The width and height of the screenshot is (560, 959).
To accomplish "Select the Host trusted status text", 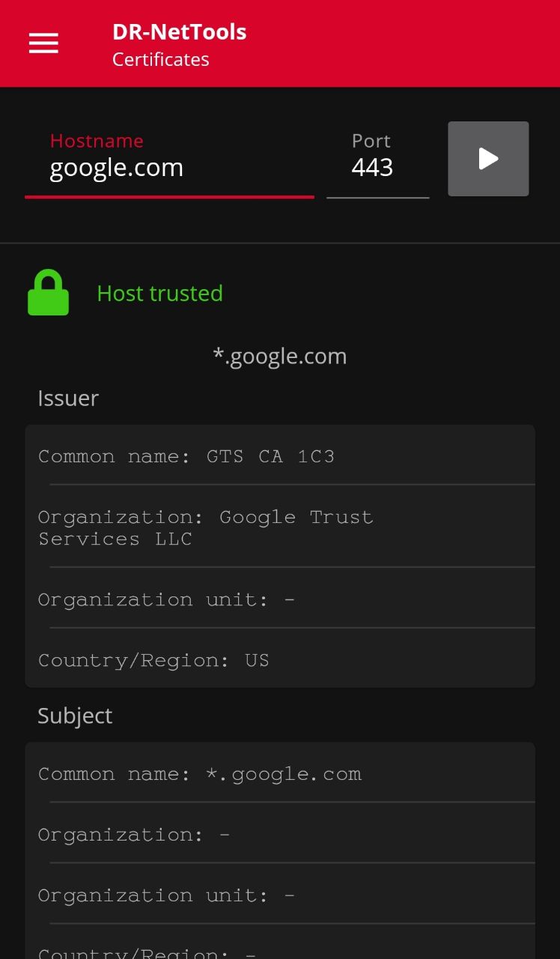I will point(160,293).
